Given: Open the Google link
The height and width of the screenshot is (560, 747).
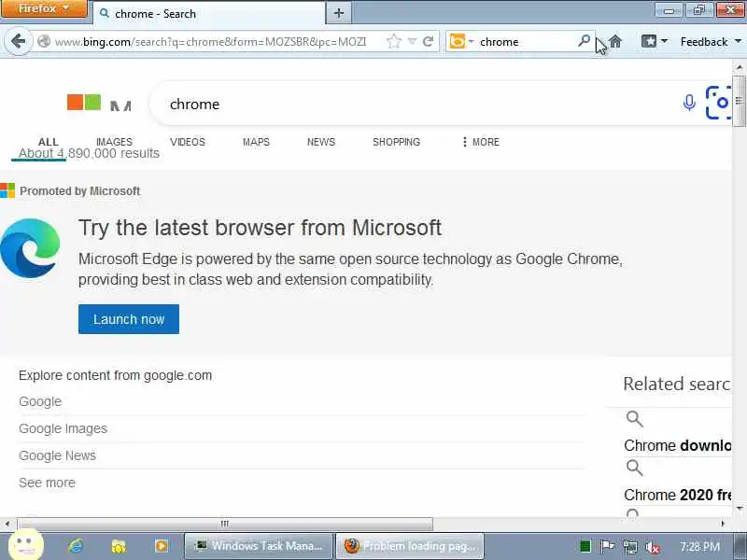Looking at the screenshot, I should pyautogui.click(x=40, y=401).
